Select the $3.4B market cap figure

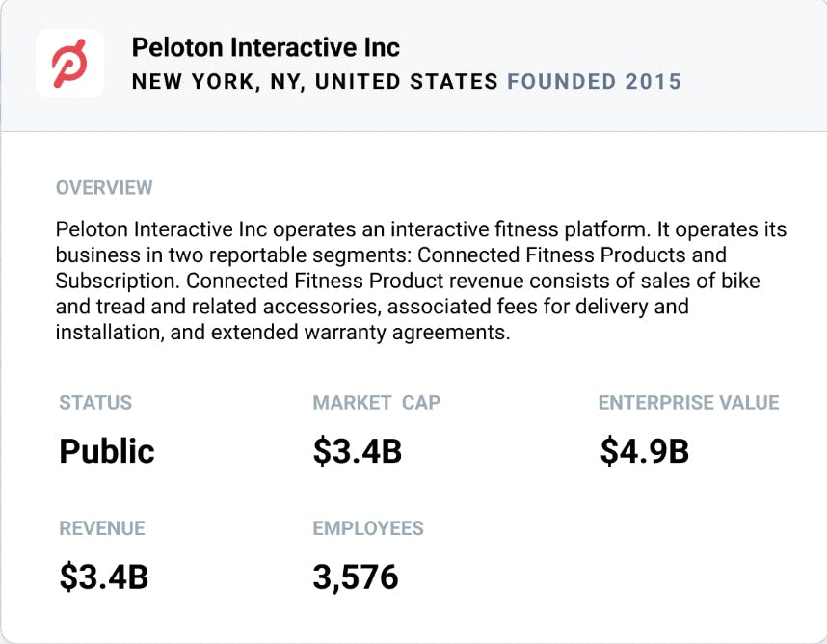357,450
